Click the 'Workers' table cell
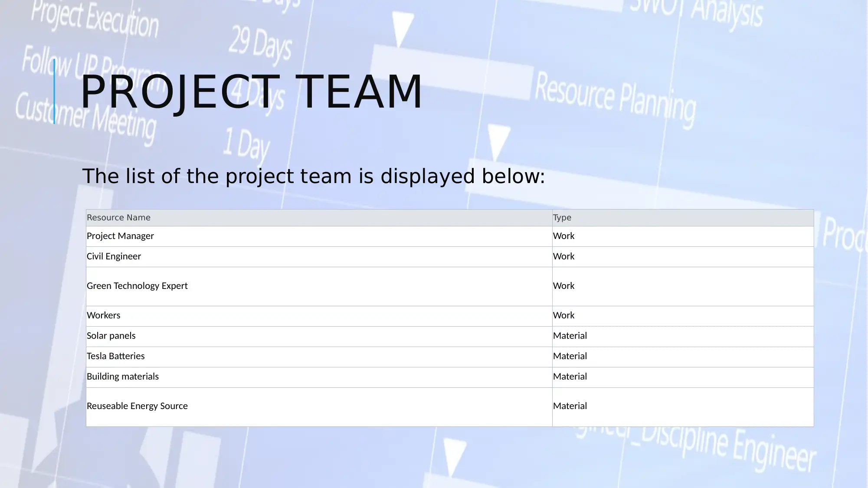868x488 pixels. click(x=319, y=316)
